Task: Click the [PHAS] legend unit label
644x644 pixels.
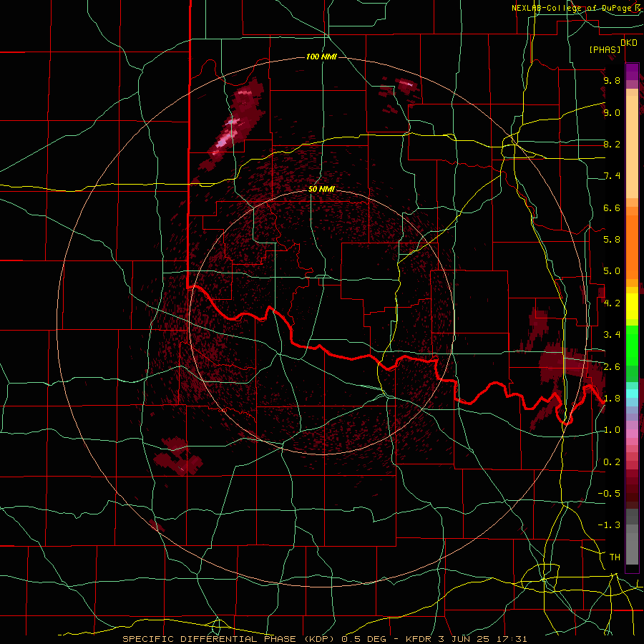Action: click(x=605, y=49)
